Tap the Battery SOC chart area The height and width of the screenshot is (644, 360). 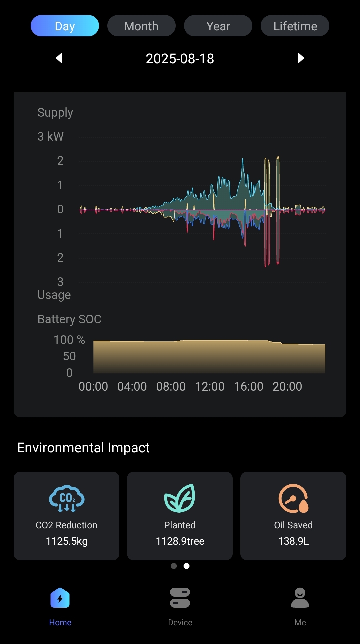(x=209, y=356)
